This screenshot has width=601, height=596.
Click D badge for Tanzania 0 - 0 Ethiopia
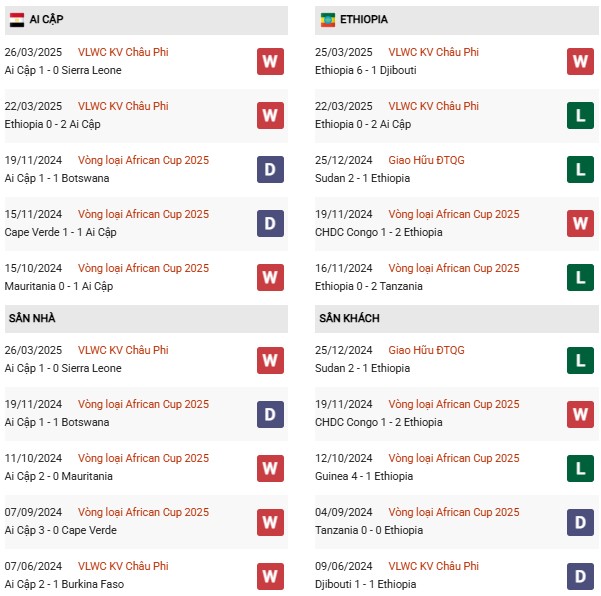coord(580,521)
